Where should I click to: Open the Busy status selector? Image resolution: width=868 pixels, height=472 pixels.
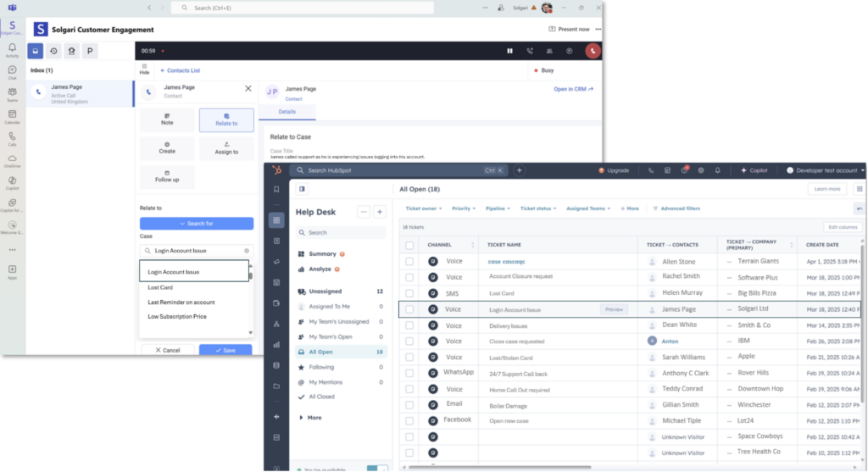click(543, 70)
